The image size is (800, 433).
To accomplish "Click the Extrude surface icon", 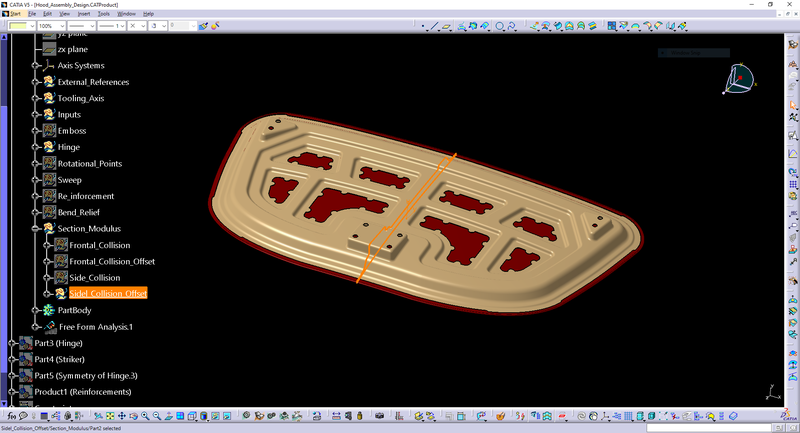I will (534, 26).
